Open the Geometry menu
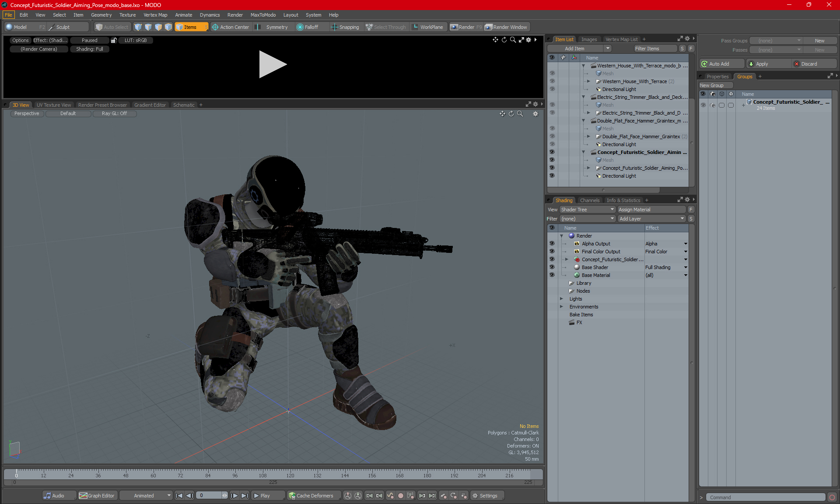Image resolution: width=840 pixels, height=504 pixels. pos(101,15)
